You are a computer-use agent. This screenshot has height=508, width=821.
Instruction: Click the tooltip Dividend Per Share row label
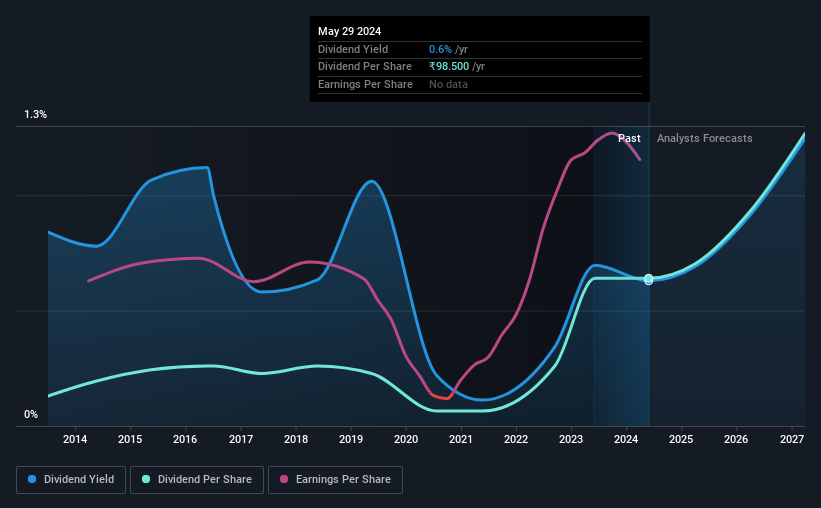click(x=364, y=67)
